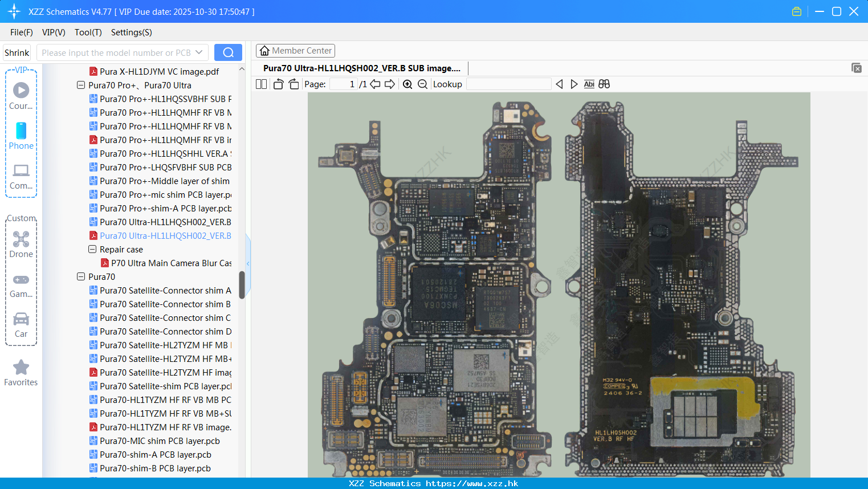Open the model number dropdown arrow

pos(199,52)
